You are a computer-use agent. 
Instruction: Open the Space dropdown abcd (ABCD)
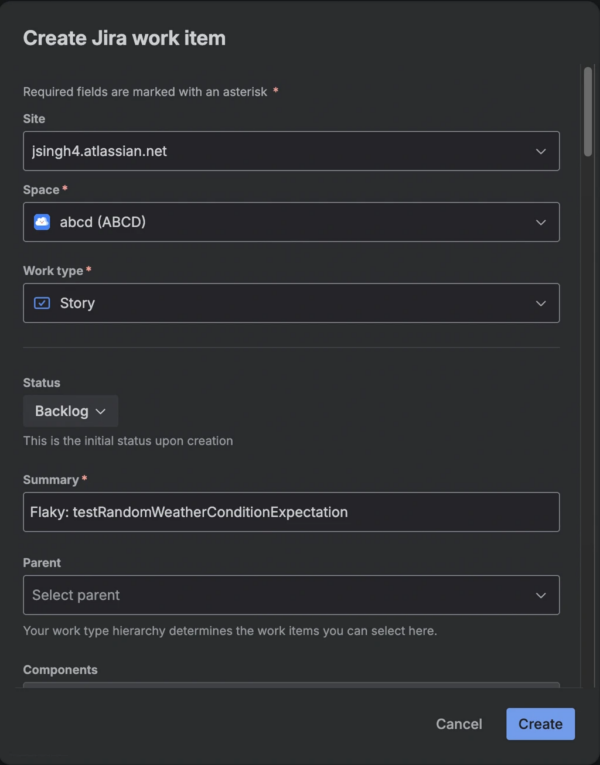pos(291,222)
